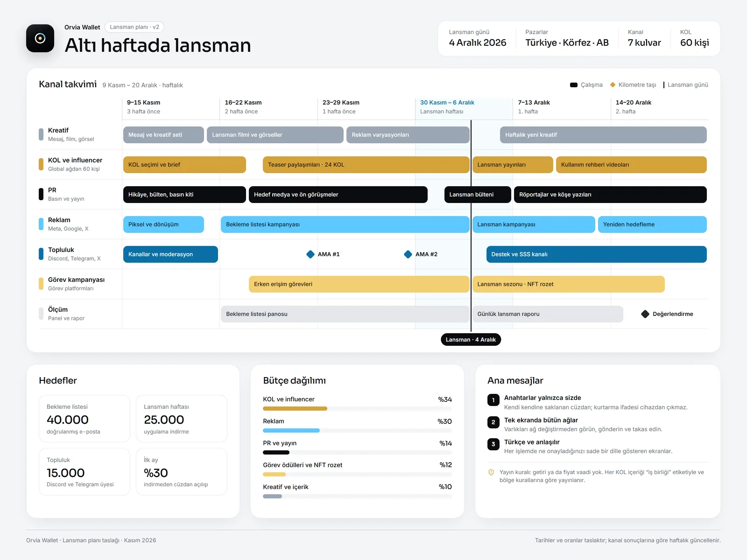The height and width of the screenshot is (560, 747).
Task: Click the İlk ay %30 goal card
Action: (182, 472)
